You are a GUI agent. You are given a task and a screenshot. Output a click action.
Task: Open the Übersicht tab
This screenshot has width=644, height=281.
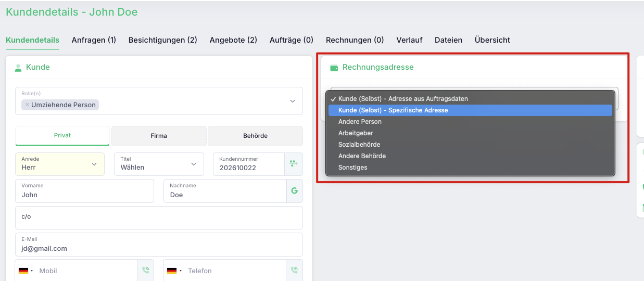click(x=493, y=40)
